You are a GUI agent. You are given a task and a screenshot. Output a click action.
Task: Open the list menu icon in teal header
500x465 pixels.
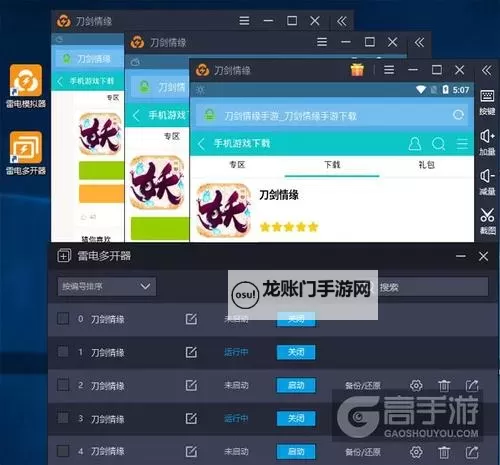tap(462, 144)
